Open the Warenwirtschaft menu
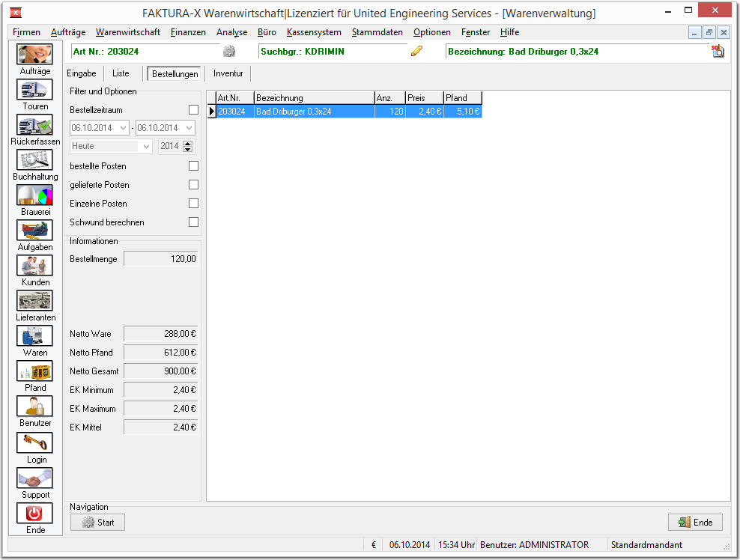The height and width of the screenshot is (560, 740). [x=128, y=32]
